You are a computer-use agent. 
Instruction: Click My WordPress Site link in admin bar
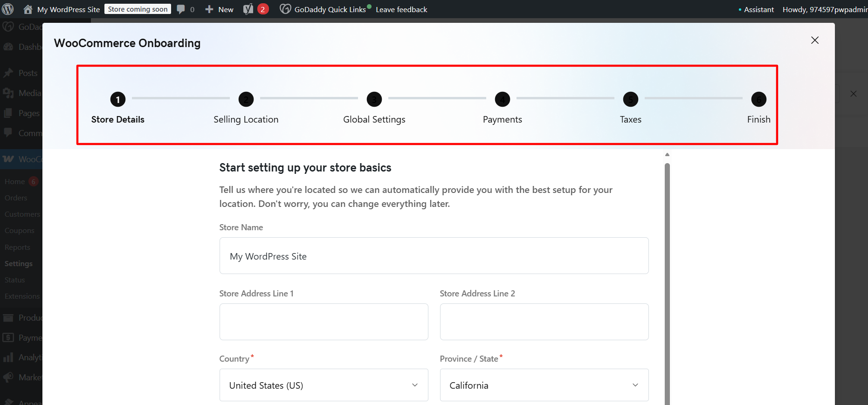pos(69,9)
